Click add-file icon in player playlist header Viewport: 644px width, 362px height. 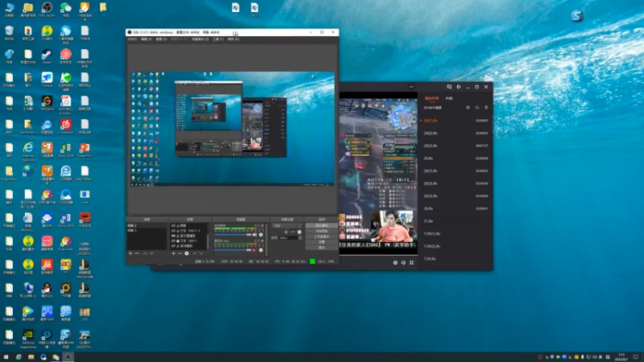[468, 108]
